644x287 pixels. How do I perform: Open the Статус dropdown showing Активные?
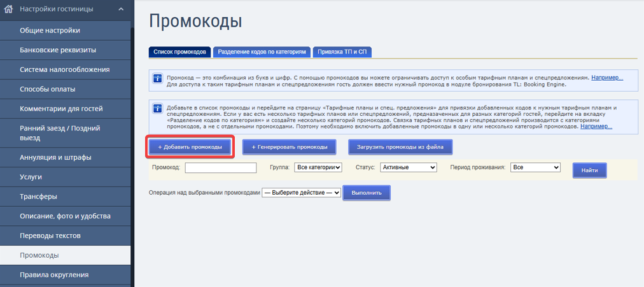coord(409,167)
